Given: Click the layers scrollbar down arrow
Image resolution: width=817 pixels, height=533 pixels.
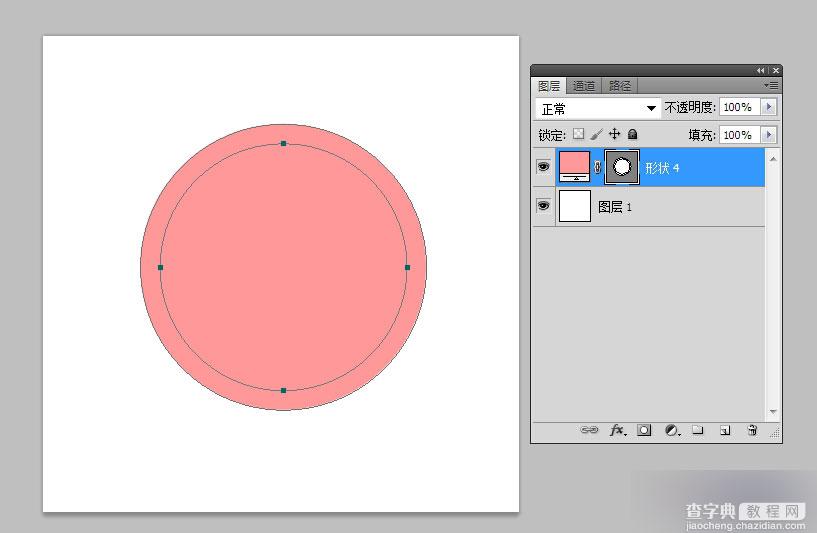Looking at the screenshot, I should (773, 412).
